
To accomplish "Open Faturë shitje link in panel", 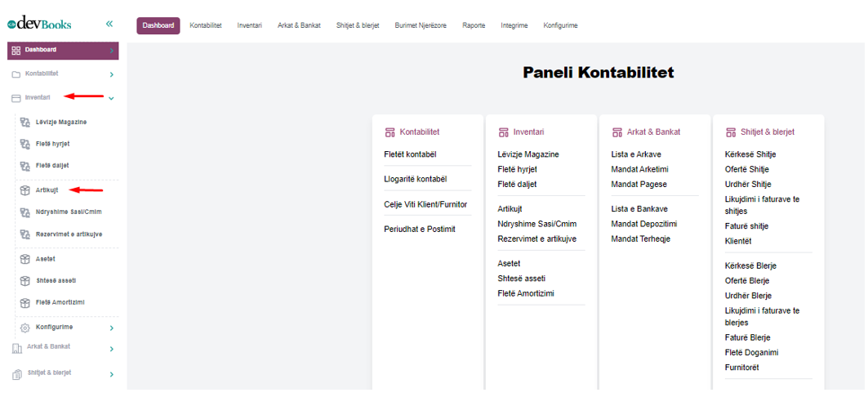I will coord(746,226).
